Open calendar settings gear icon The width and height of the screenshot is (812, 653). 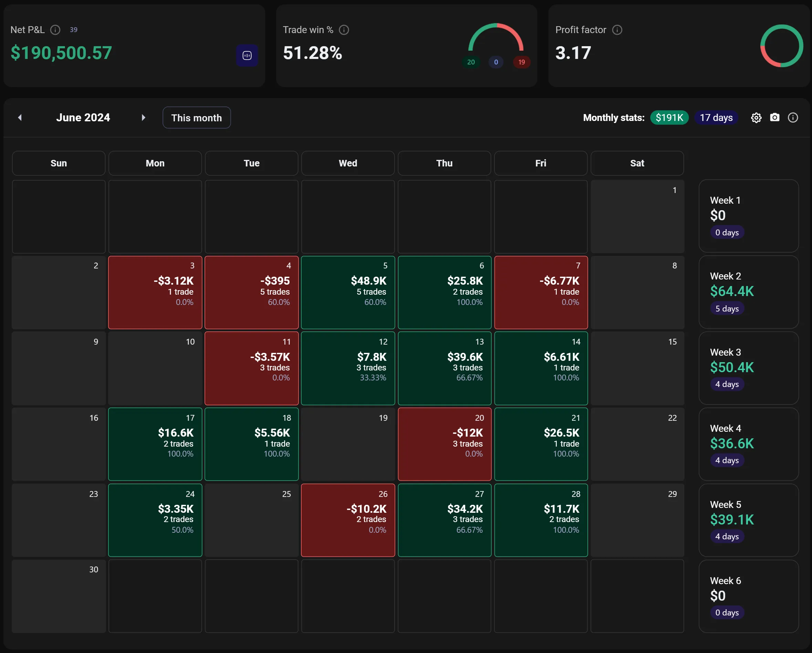756,118
